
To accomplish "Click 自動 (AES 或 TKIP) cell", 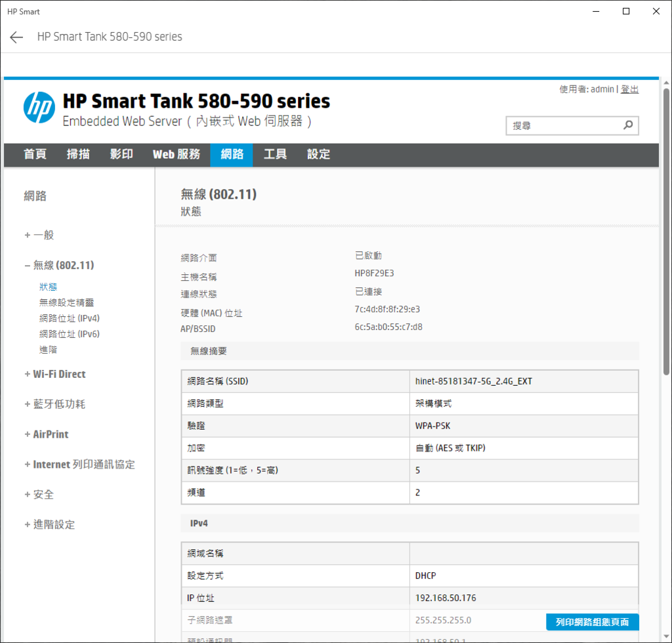I will pos(524,448).
